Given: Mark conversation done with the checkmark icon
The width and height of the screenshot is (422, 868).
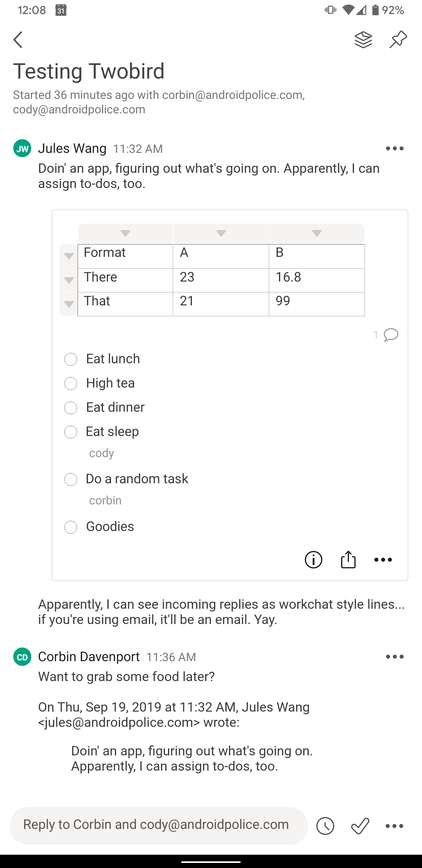Looking at the screenshot, I should (360, 825).
